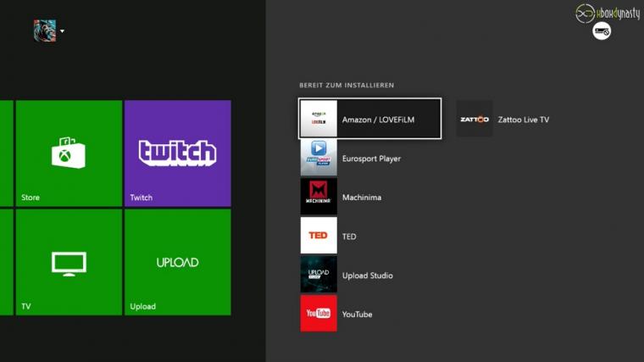Expand the profile dropdown arrow

click(62, 31)
